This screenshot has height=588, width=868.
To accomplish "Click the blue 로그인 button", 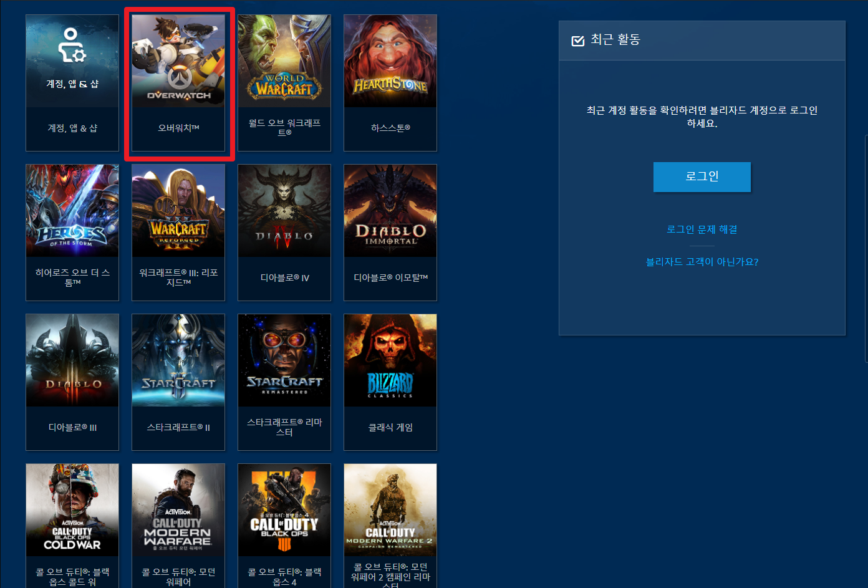I will [702, 177].
